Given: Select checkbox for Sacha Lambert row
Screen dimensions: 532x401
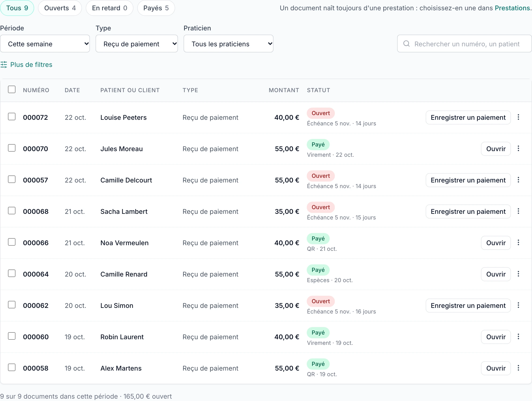Looking at the screenshot, I should tap(11, 211).
